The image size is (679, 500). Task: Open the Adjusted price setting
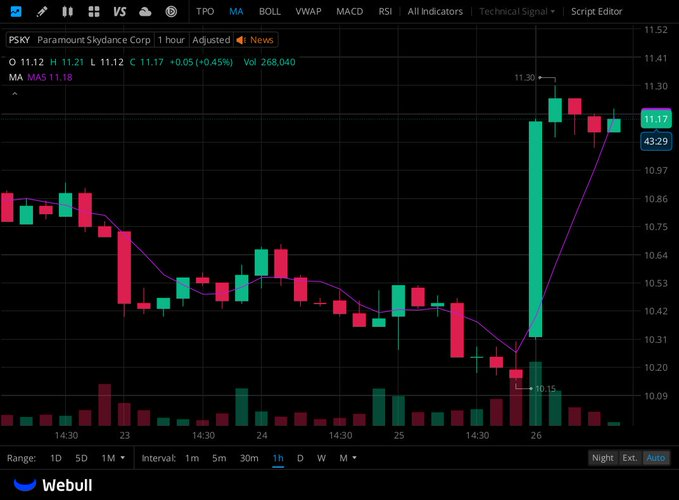click(x=211, y=40)
